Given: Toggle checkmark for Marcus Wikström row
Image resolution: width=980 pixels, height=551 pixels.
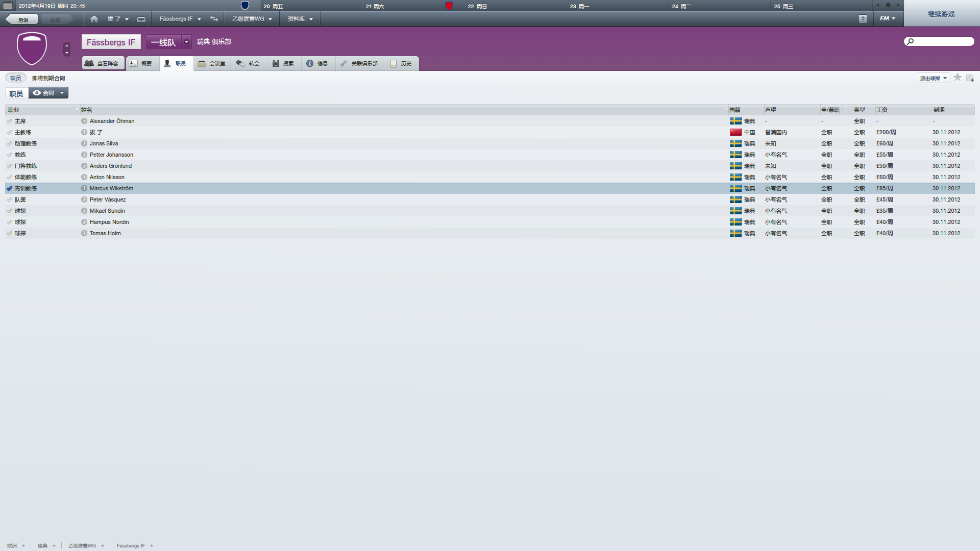Looking at the screenshot, I should [x=9, y=188].
